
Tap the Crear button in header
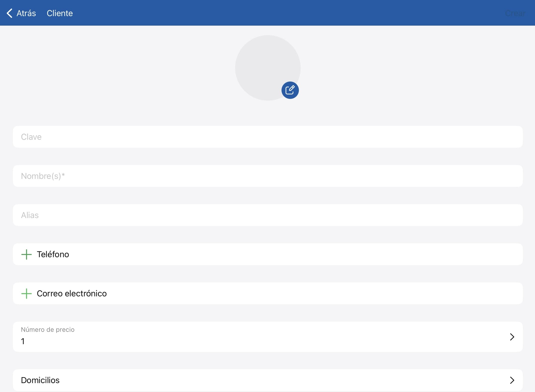515,13
